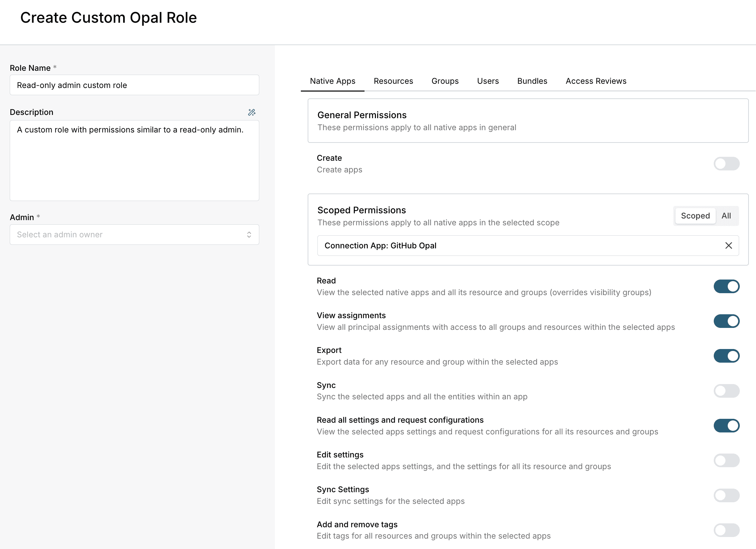Select the Users tab
The width and height of the screenshot is (756, 549).
(488, 81)
